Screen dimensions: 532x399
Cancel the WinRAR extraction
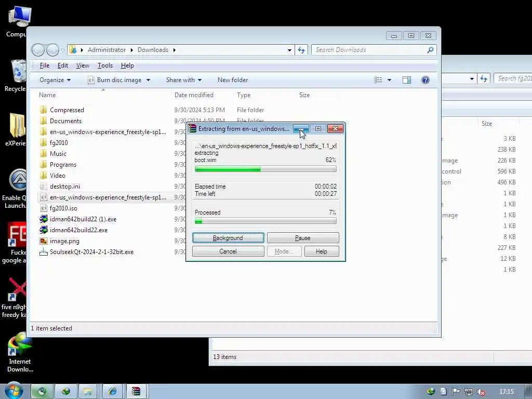click(x=228, y=251)
